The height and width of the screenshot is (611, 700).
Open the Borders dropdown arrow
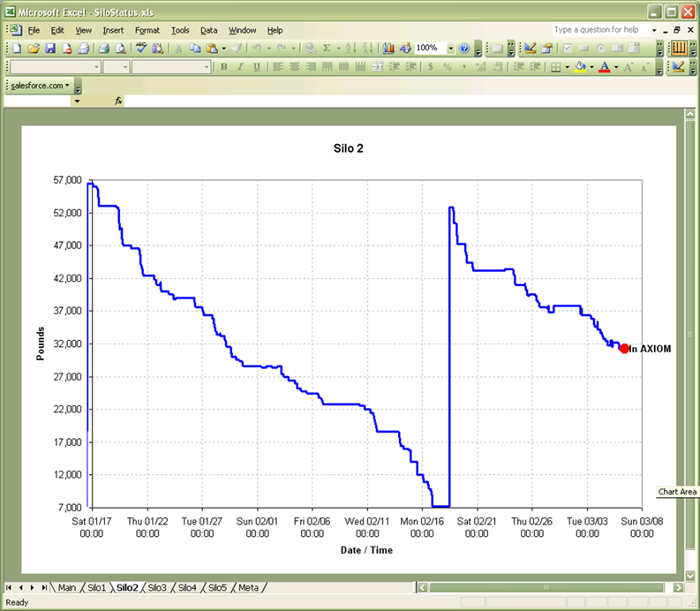click(x=567, y=67)
